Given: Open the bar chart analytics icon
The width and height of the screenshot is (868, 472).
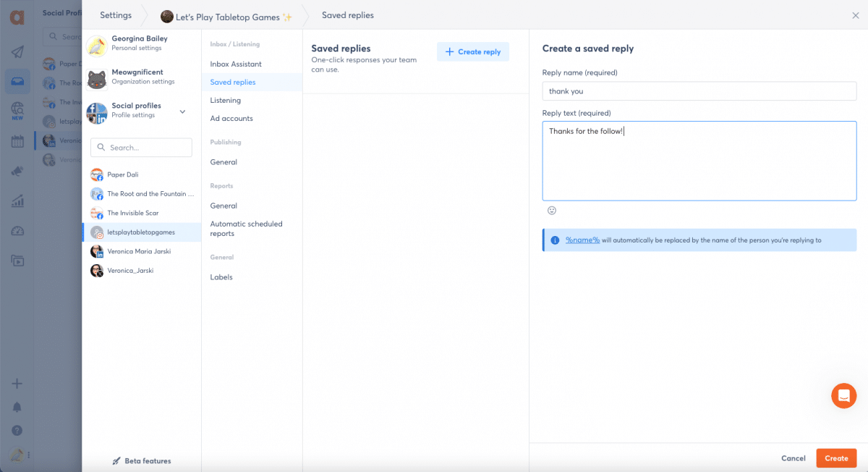Looking at the screenshot, I should pyautogui.click(x=17, y=201).
